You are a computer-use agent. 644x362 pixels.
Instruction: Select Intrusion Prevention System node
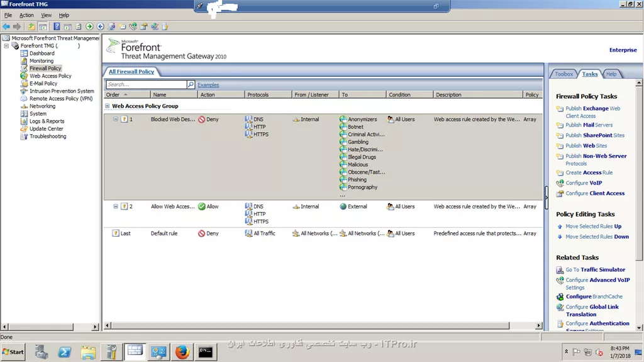coord(62,91)
